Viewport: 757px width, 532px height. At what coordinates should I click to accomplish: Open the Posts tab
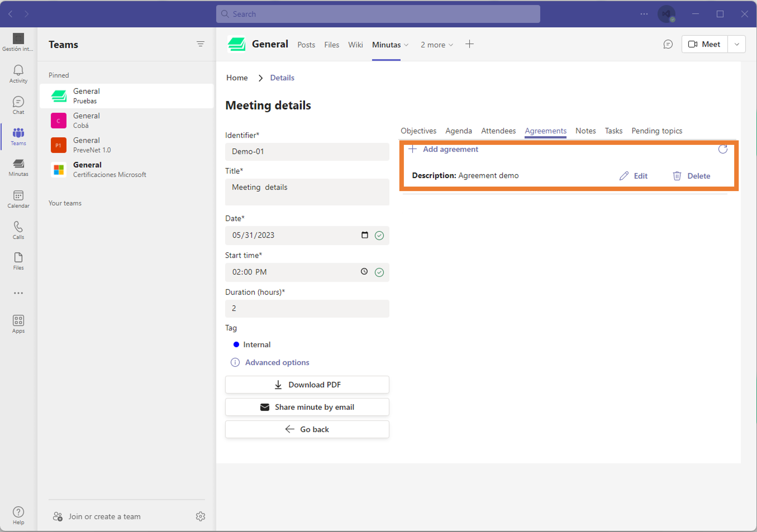click(306, 45)
